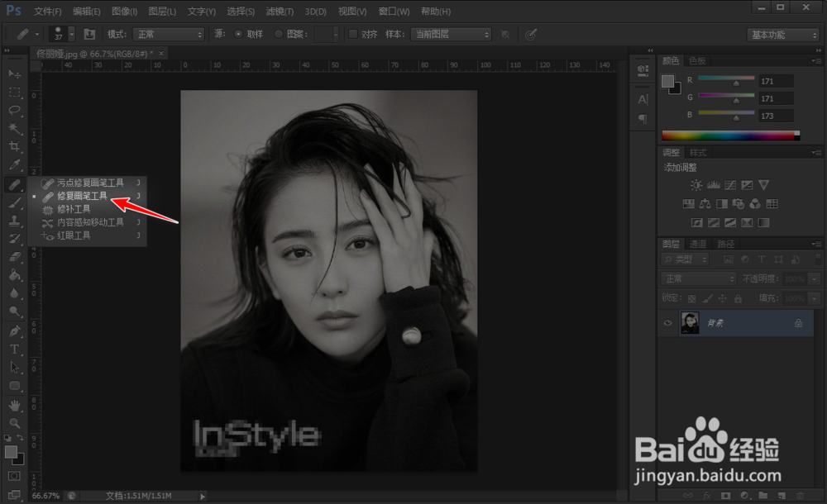Switch to the 色板 tab

click(697, 60)
